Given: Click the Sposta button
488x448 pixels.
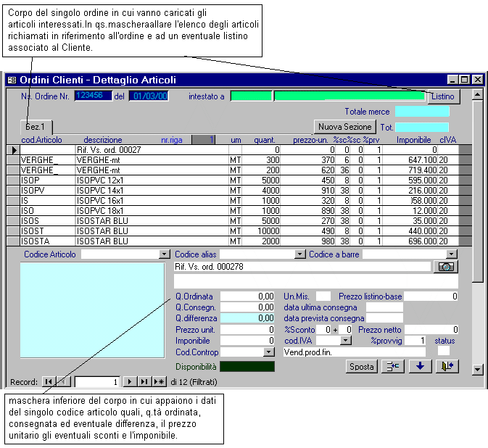Looking at the screenshot, I should click(361, 367).
